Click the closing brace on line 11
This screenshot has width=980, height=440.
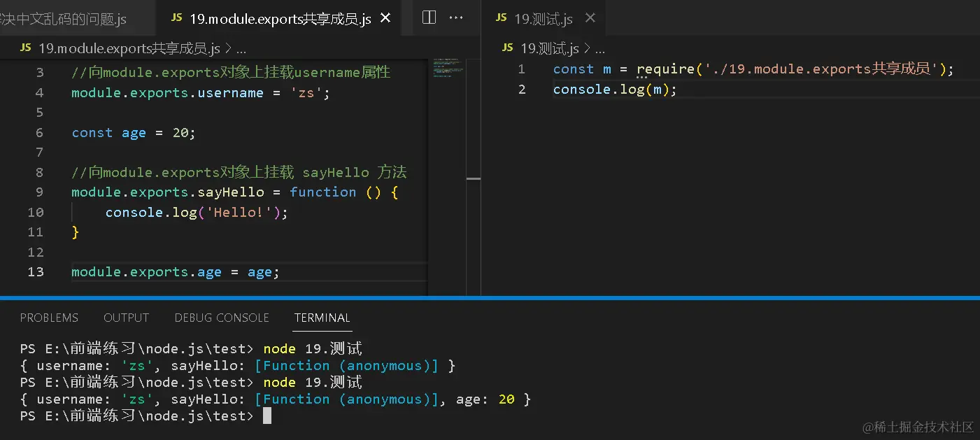tap(76, 232)
